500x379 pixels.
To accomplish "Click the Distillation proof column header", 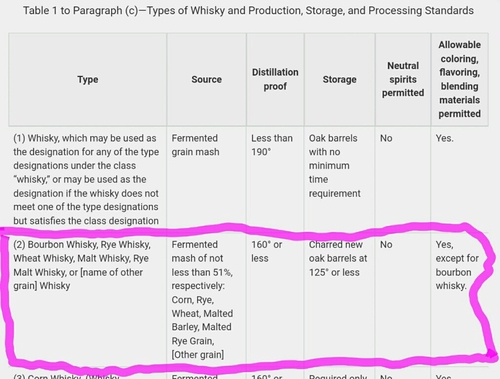I will 275,79.
